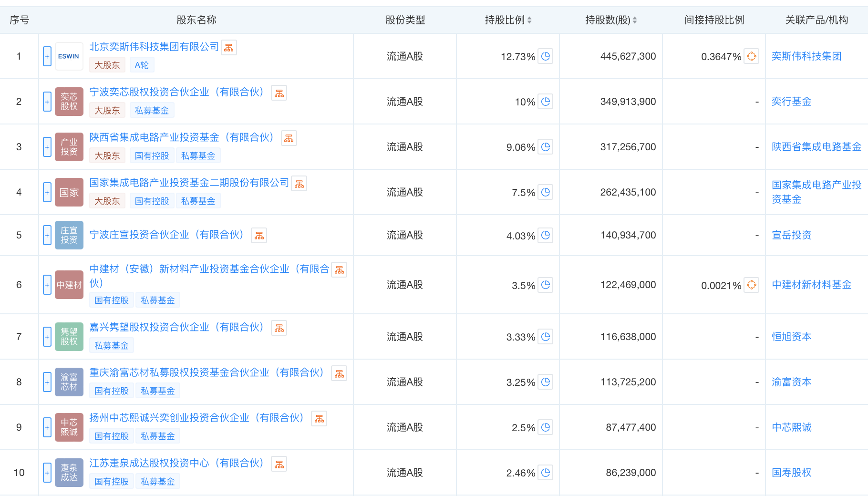Show shareholding chart icon next to 9.06%
868x496 pixels.
click(x=546, y=147)
